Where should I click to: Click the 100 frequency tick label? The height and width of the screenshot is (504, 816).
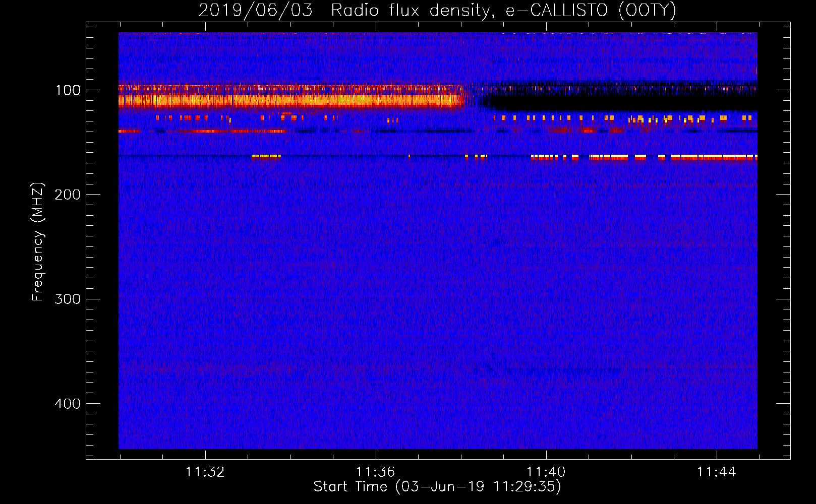[68, 91]
